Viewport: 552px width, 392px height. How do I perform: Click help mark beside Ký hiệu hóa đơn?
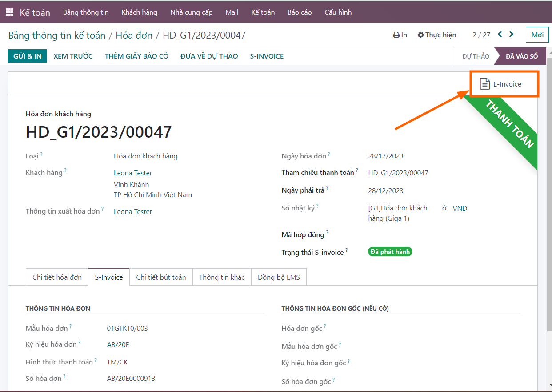pos(80,342)
